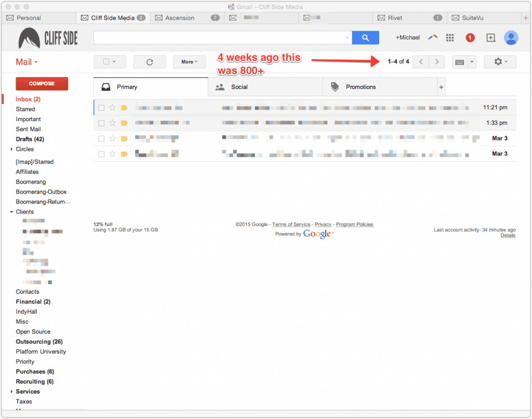532x419 pixels.
Task: Click into the mail search field
Action: (x=222, y=38)
